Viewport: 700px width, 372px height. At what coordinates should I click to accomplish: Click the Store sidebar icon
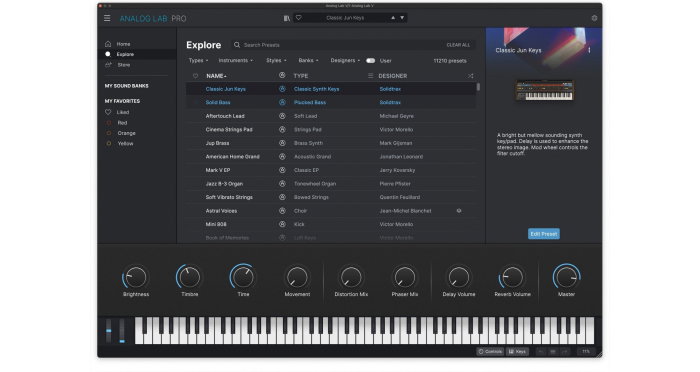[108, 65]
